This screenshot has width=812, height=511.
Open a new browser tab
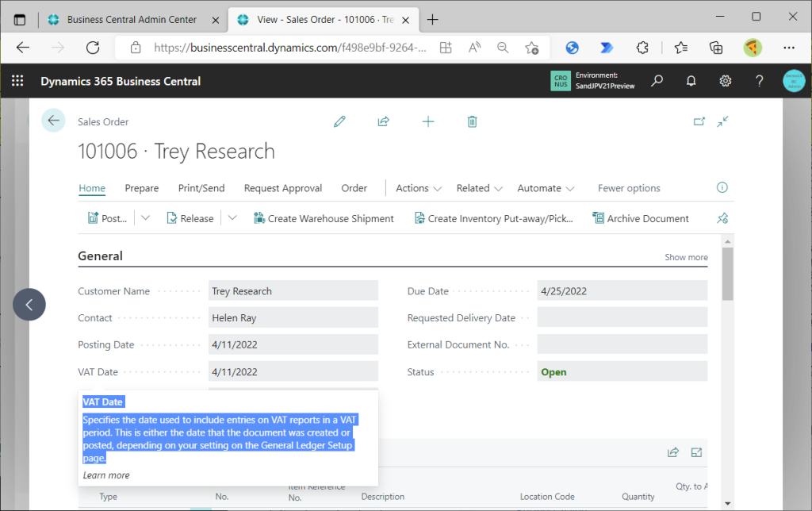(x=432, y=20)
